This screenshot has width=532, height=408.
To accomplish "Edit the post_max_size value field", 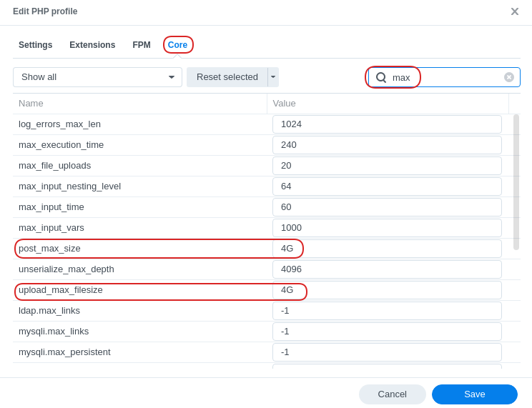I will [387, 249].
